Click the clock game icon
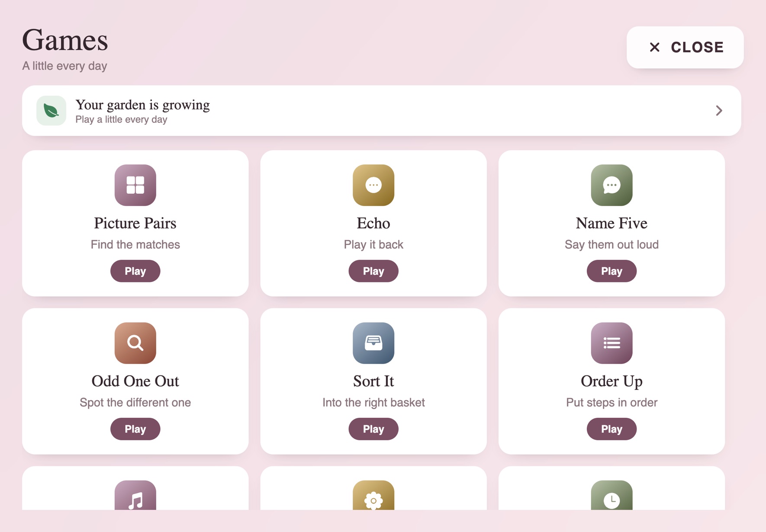The height and width of the screenshot is (532, 766). click(612, 495)
